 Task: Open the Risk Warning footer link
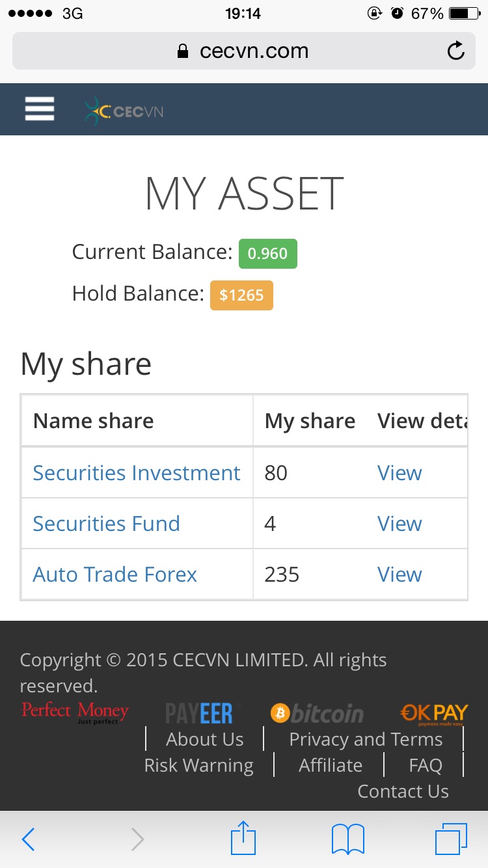point(198,765)
